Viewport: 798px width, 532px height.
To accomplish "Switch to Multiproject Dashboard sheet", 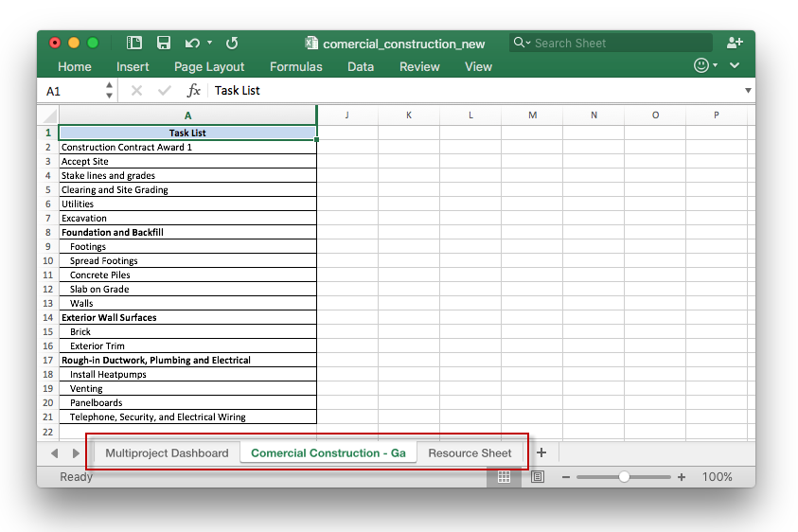I will point(167,452).
